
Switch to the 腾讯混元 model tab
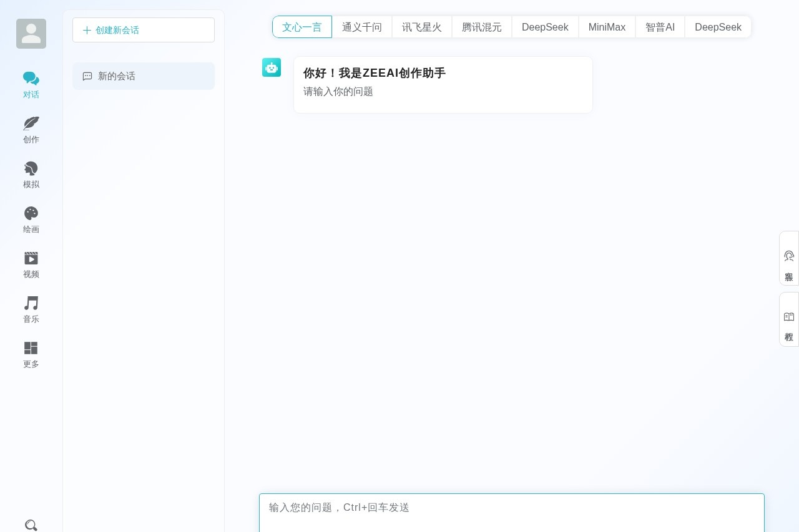[x=482, y=27]
